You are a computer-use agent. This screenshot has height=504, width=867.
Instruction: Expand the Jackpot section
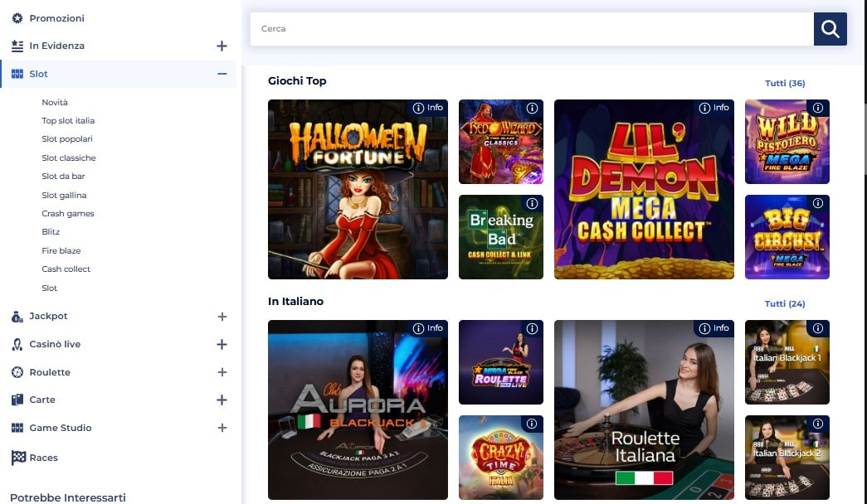tap(222, 317)
